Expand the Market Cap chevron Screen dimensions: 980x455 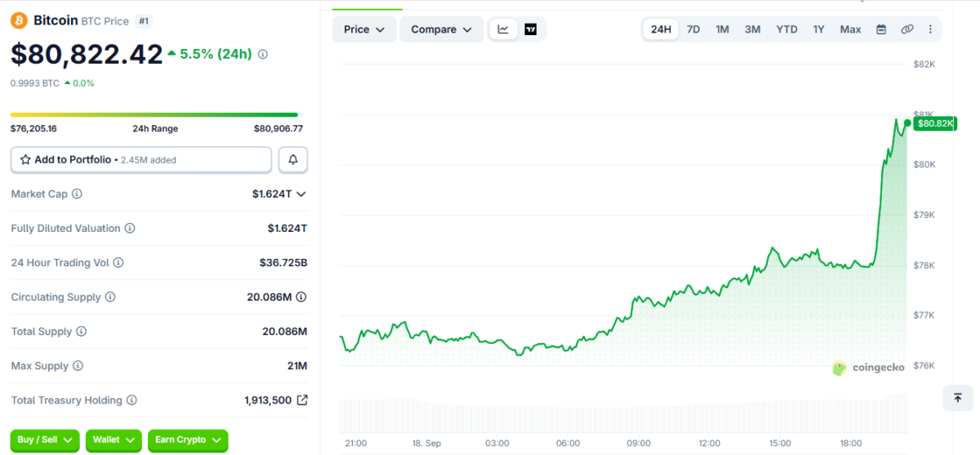click(301, 194)
